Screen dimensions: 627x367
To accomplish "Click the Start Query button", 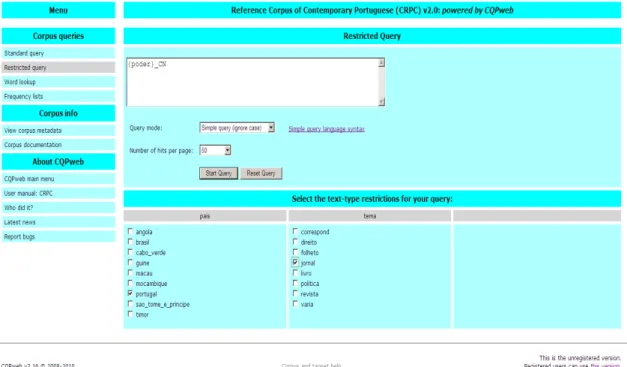I will tap(218, 173).
